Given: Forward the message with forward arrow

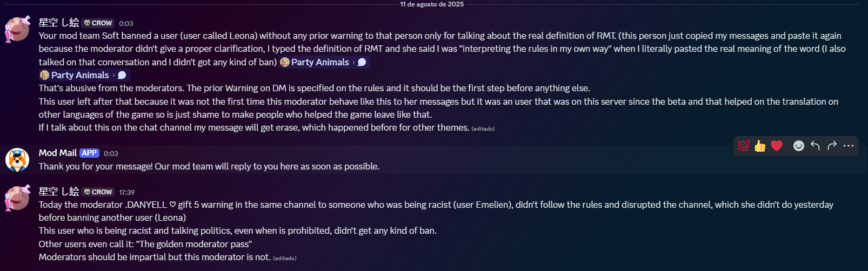Looking at the screenshot, I should pyautogui.click(x=832, y=146).
